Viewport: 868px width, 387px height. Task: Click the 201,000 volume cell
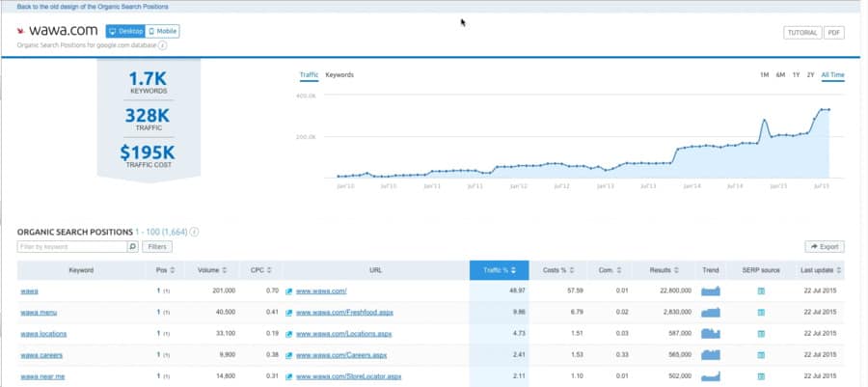[224, 291]
